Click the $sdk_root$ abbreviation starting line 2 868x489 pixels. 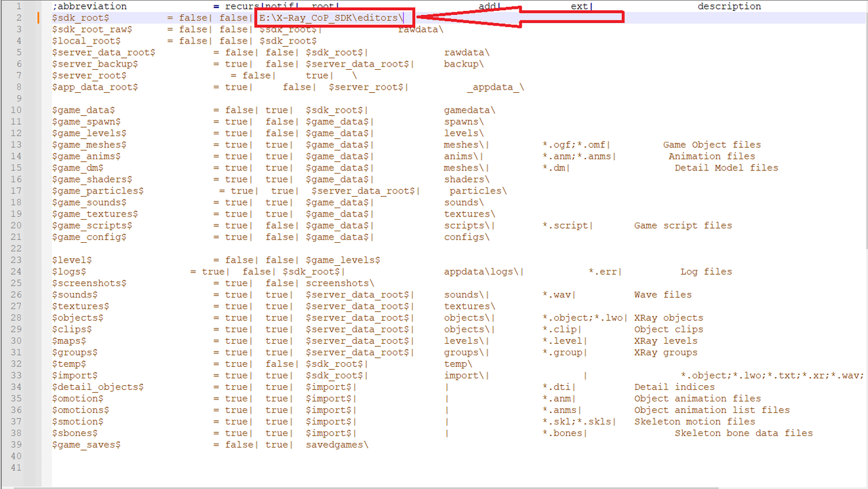point(81,18)
